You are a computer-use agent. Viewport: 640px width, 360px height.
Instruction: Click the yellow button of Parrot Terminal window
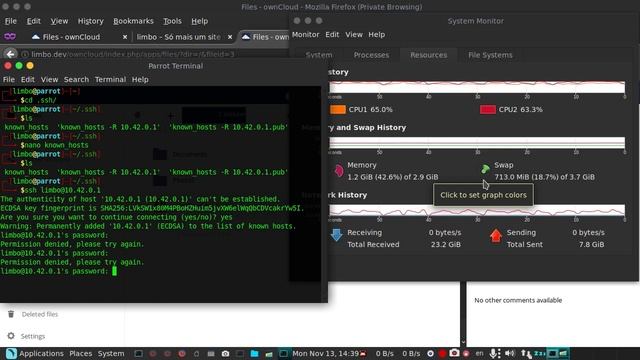pos(30,66)
